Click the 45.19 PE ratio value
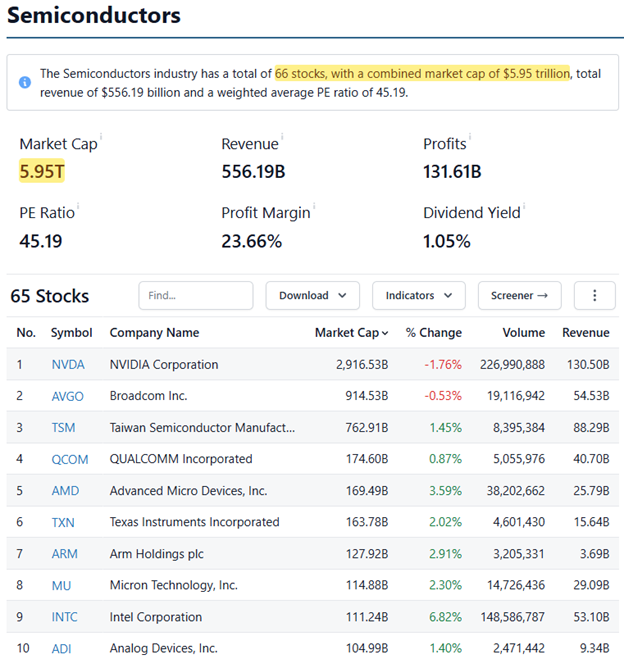This screenshot has height=659, width=624. click(x=41, y=241)
